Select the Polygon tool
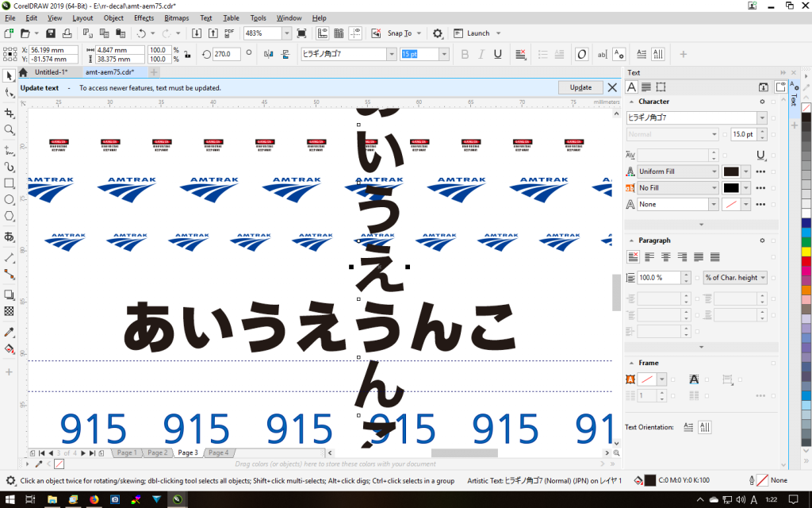Viewport: 812px width, 508px height. click(x=9, y=216)
